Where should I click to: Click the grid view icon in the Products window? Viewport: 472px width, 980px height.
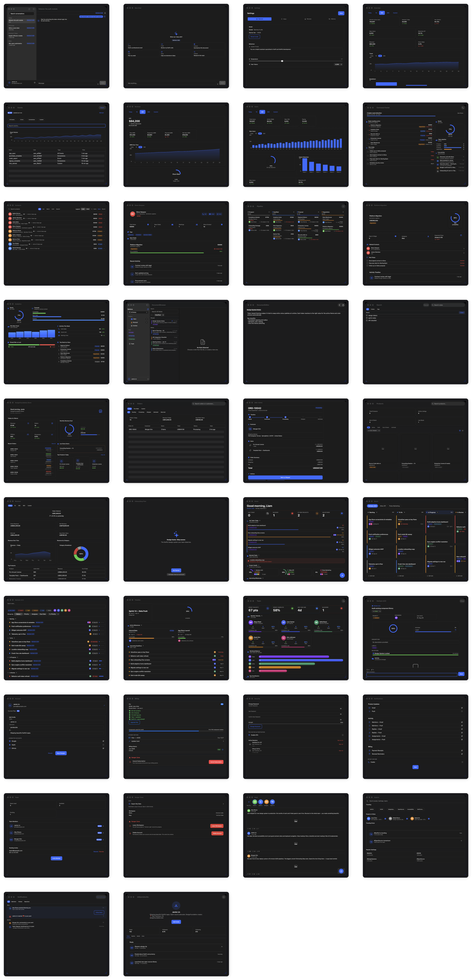coord(460,430)
